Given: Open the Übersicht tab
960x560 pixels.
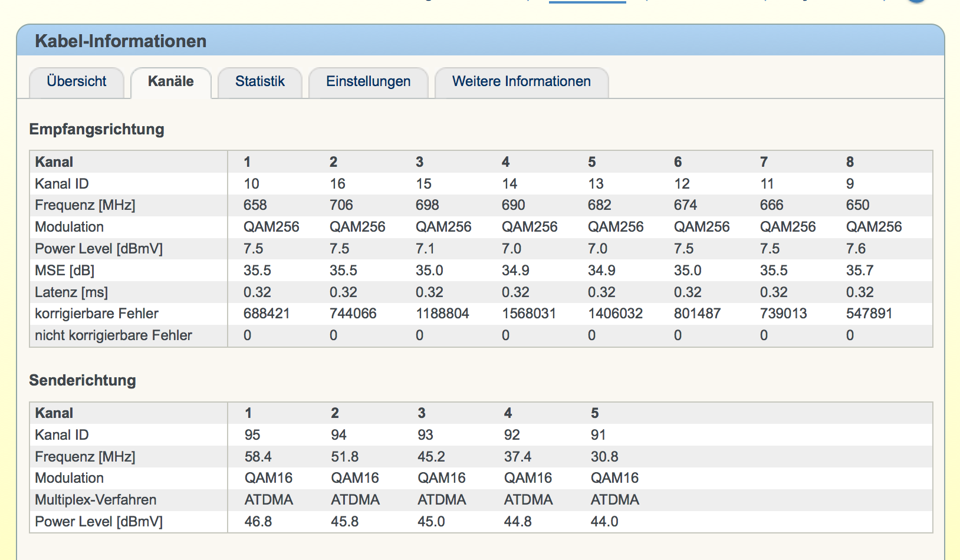Looking at the screenshot, I should tap(77, 81).
